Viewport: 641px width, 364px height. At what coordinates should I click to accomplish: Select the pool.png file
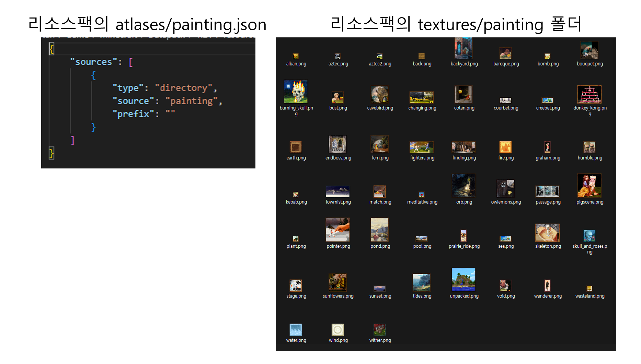[x=422, y=239]
